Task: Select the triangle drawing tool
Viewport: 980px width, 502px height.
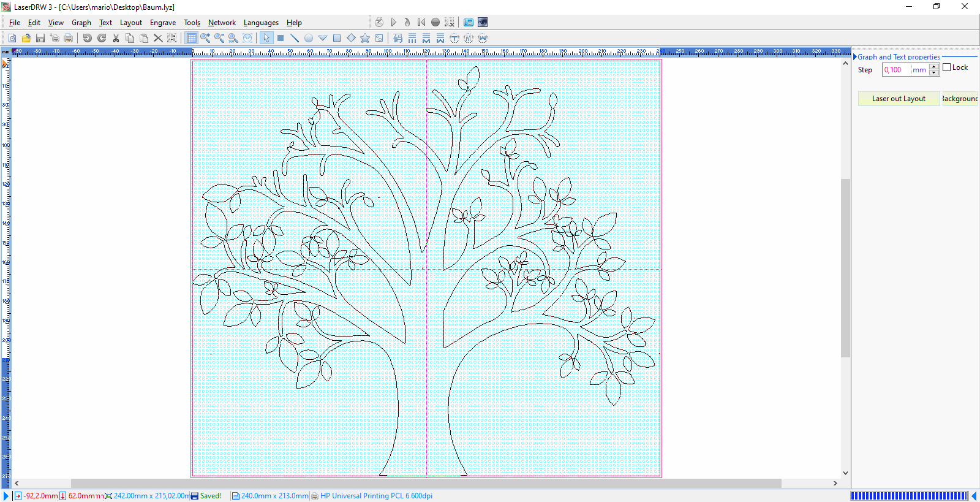Action: [323, 38]
